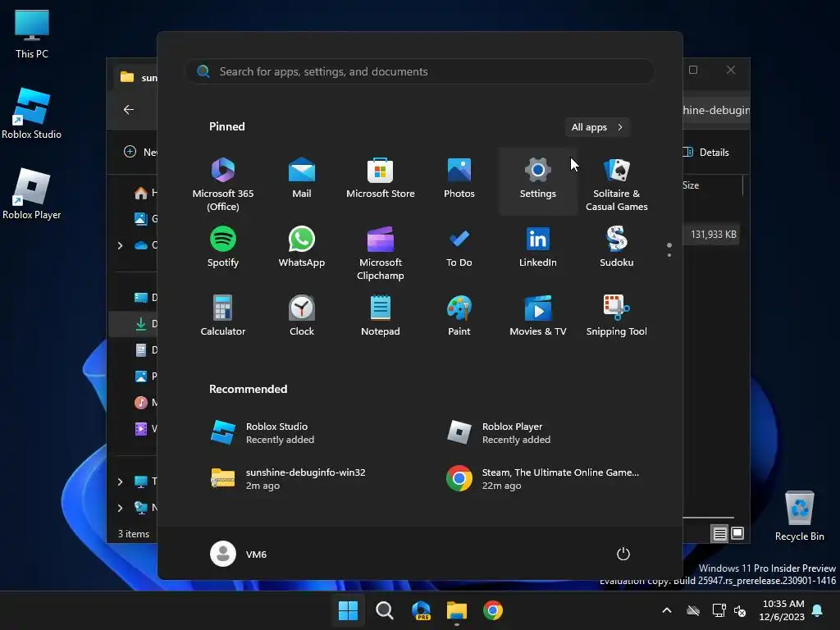The image size is (840, 630).
Task: Open notifications bell icon
Action: tap(818, 610)
